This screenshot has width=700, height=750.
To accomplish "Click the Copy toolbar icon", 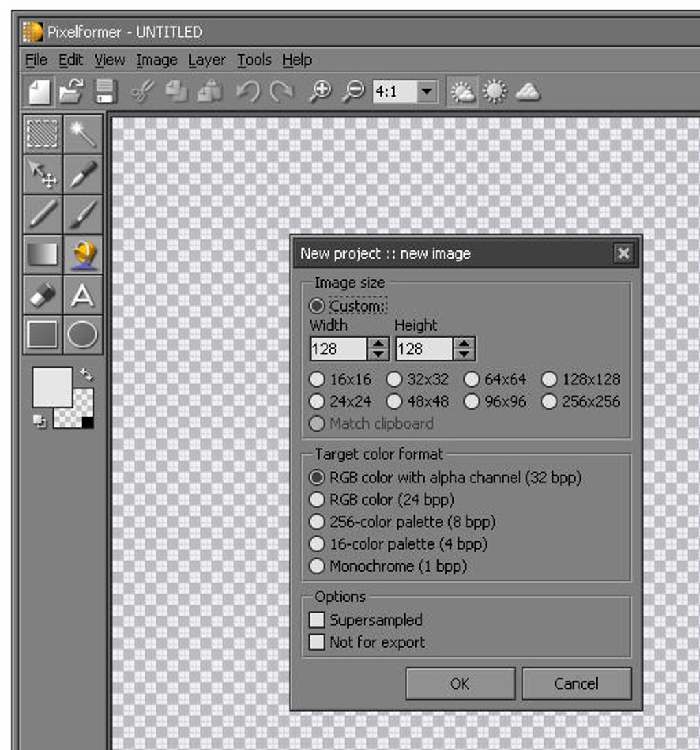I will [x=176, y=91].
